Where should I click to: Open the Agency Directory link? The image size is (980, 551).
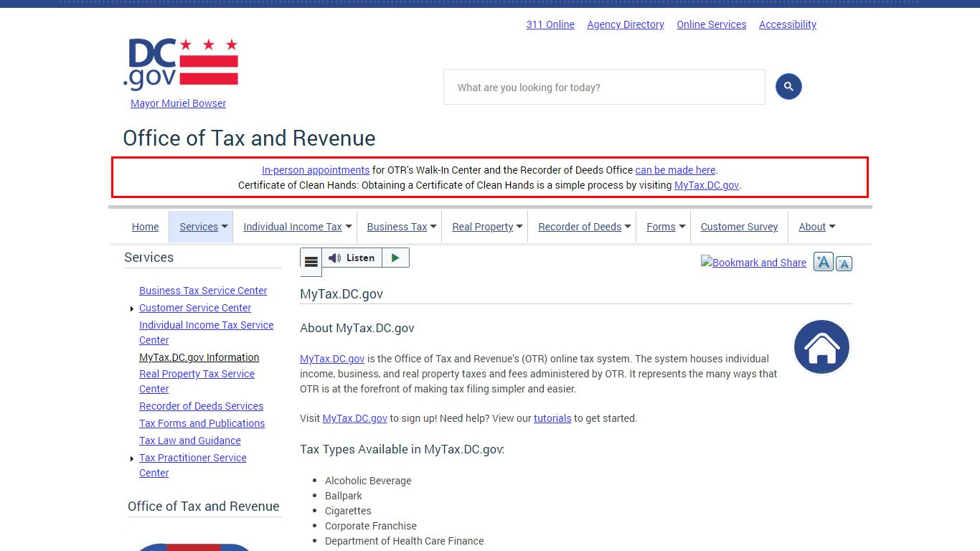(x=626, y=24)
